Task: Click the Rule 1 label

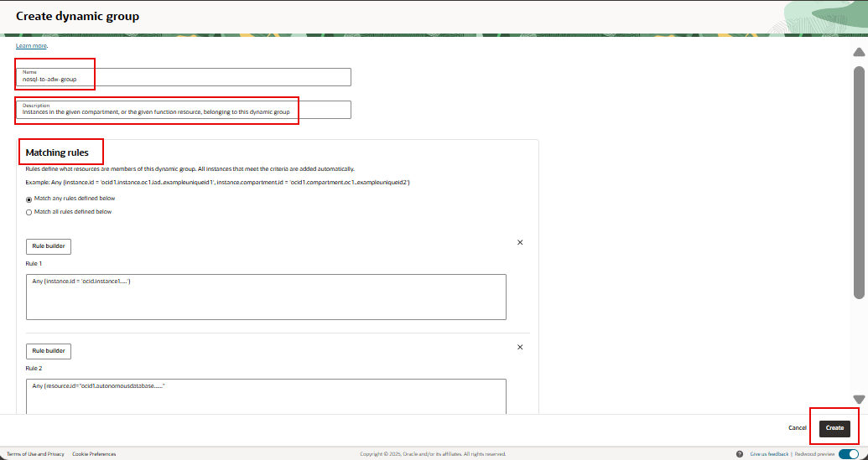Action: (34, 263)
